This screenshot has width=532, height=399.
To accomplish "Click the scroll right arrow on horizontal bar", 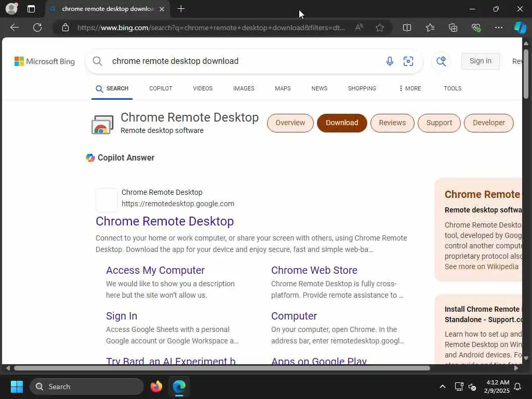I will pos(516,368).
